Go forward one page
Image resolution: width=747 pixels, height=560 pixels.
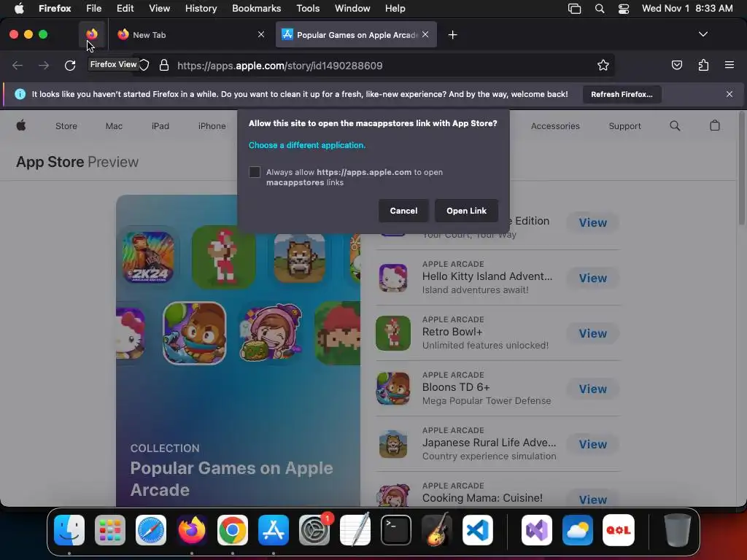pyautogui.click(x=44, y=65)
